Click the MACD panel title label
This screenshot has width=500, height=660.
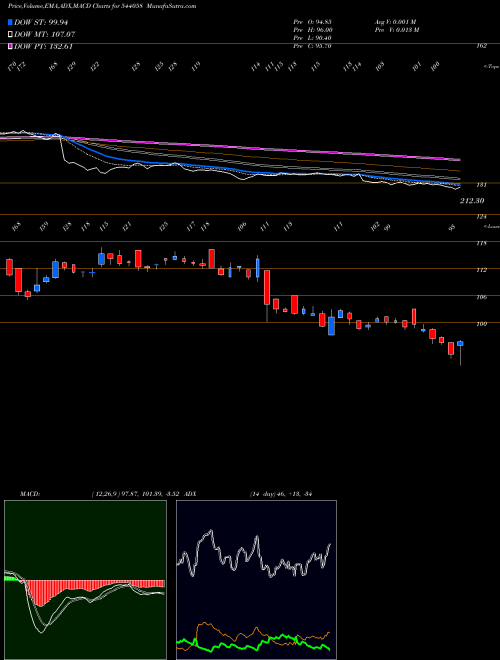click(x=30, y=493)
